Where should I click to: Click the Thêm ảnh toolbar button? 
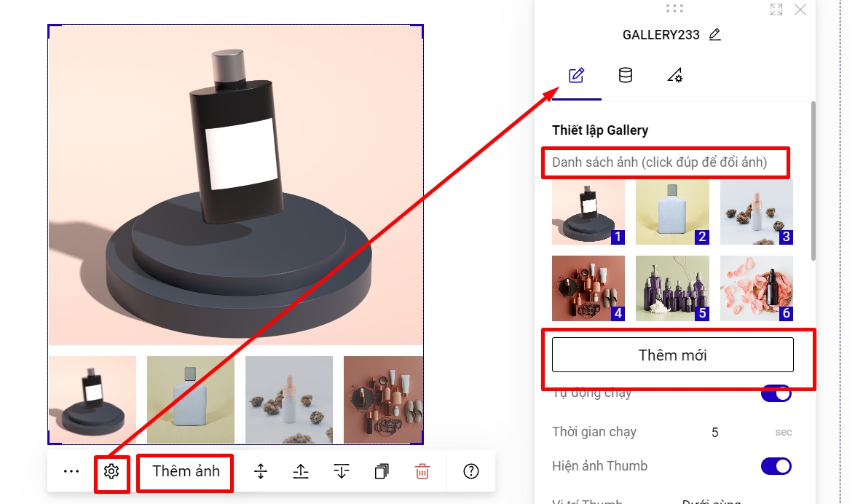[x=186, y=471]
